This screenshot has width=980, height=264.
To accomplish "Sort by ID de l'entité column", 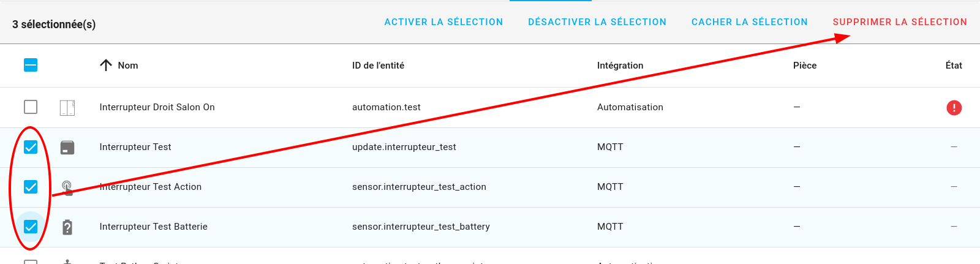I will pyautogui.click(x=378, y=66).
